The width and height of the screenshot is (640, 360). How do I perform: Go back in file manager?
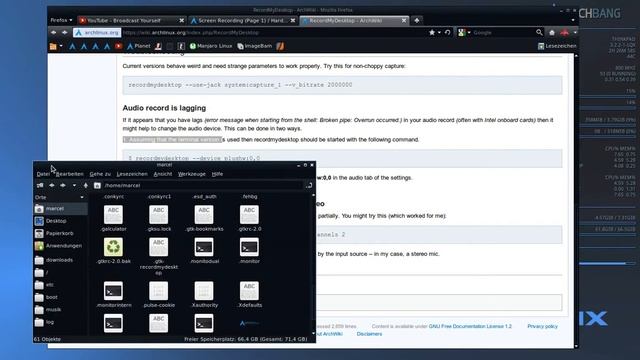(x=51, y=185)
